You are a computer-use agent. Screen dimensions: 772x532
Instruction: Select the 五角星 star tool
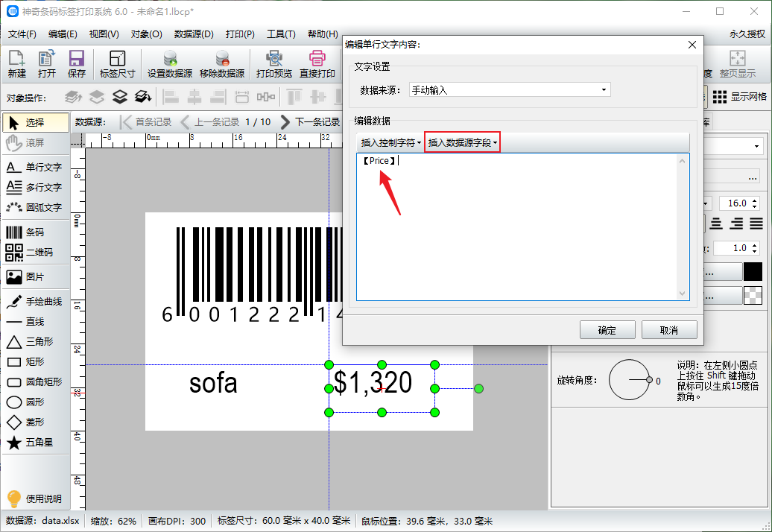[36, 443]
